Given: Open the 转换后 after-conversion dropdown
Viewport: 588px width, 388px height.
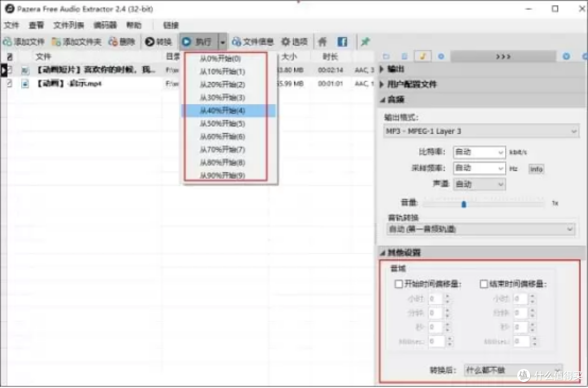Looking at the screenshot, I should pyautogui.click(x=513, y=370).
